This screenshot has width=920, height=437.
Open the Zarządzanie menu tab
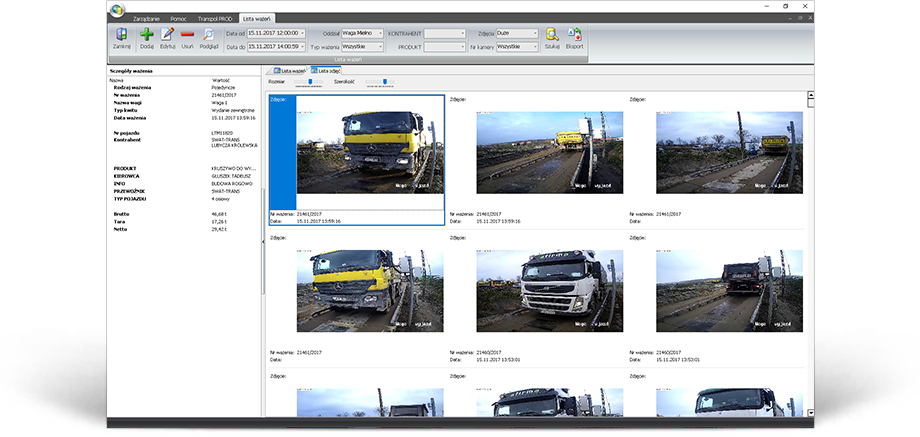point(144,18)
